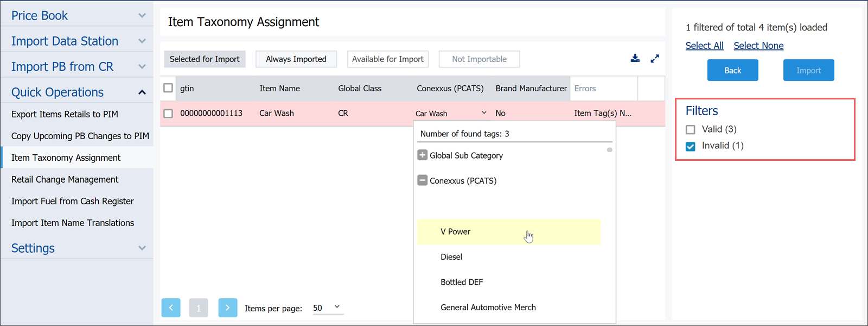868x326 pixels.
Task: Collapse the Conexxus (PCATS) tag group
Action: (x=422, y=180)
